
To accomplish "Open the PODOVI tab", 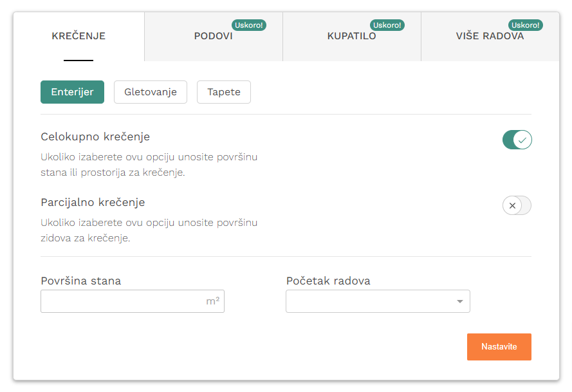I will tap(214, 37).
